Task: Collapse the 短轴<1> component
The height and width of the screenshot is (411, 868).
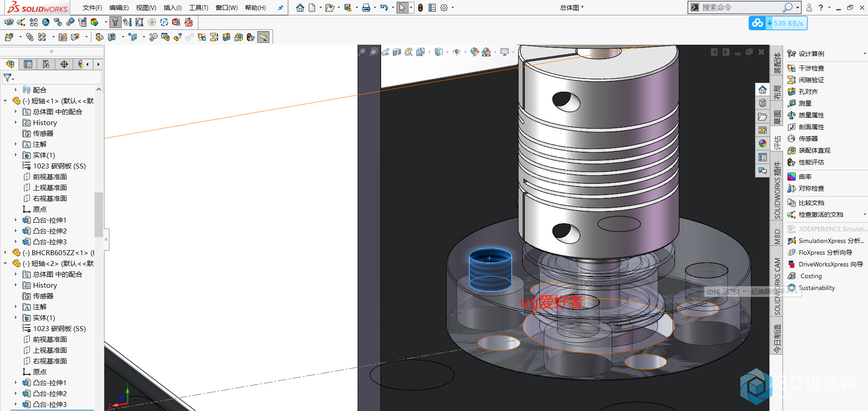Action: 5,101
